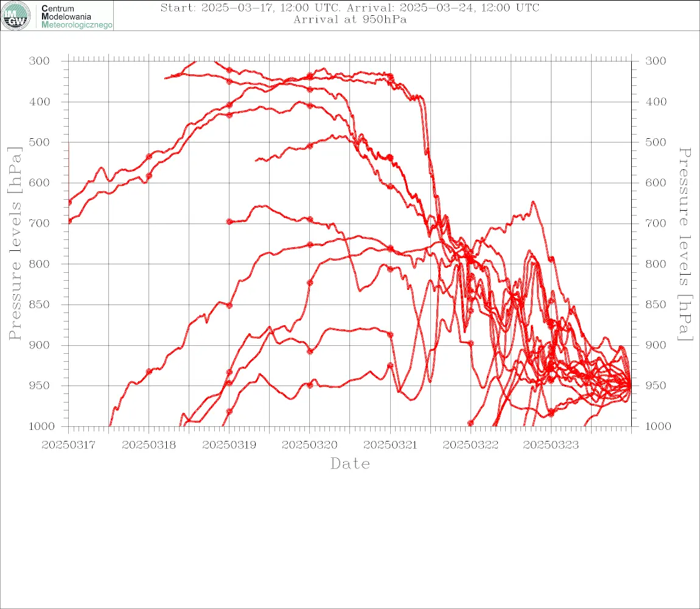
Task: Click trajectory marker near 650 hPa at 20250317
Action: click(x=69, y=202)
